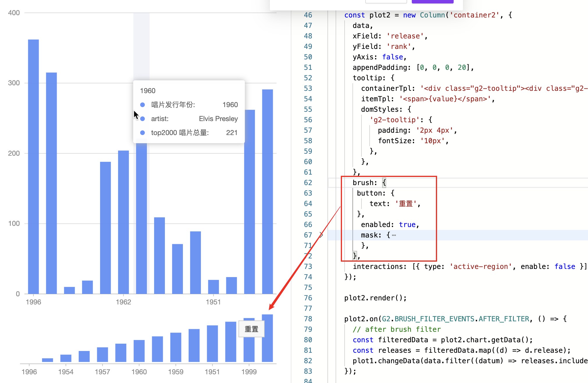Click the G2 constant AFTER_FILTER on line 78

coord(502,319)
